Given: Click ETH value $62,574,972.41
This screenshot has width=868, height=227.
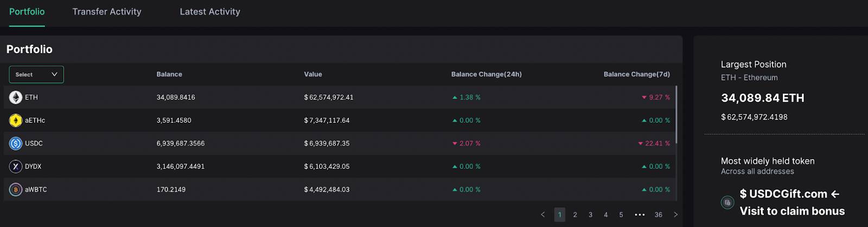Looking at the screenshot, I should pyautogui.click(x=329, y=98).
